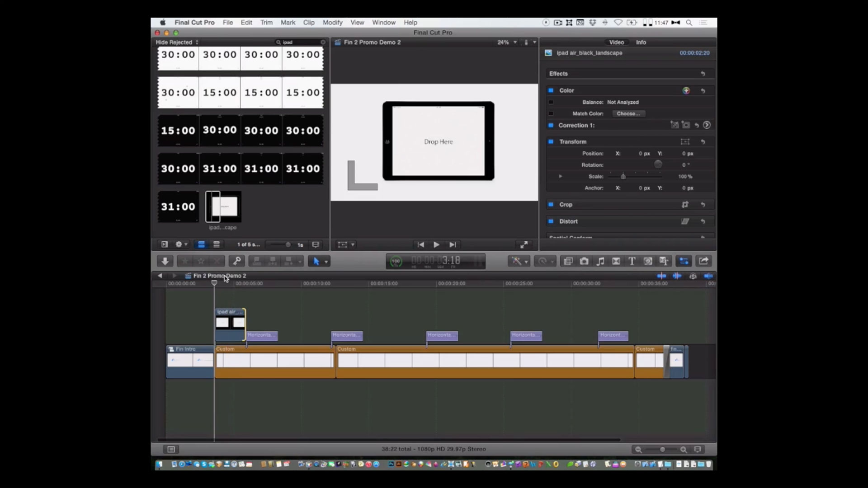Toggle the Color effect checkbox
This screenshot has width=868, height=488.
tap(551, 90)
